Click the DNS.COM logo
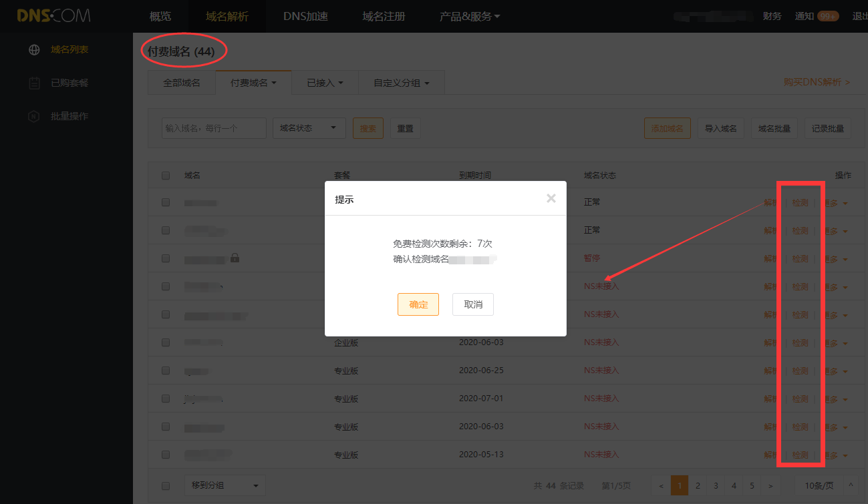 (x=53, y=16)
